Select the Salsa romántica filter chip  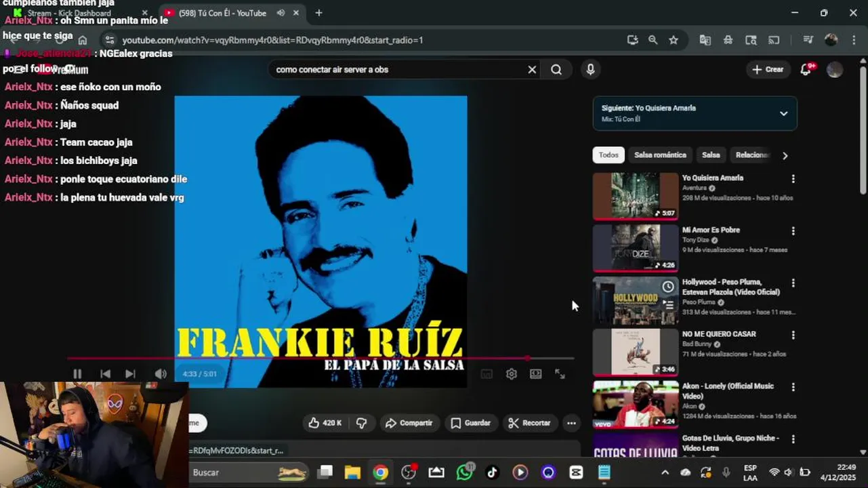coord(660,155)
